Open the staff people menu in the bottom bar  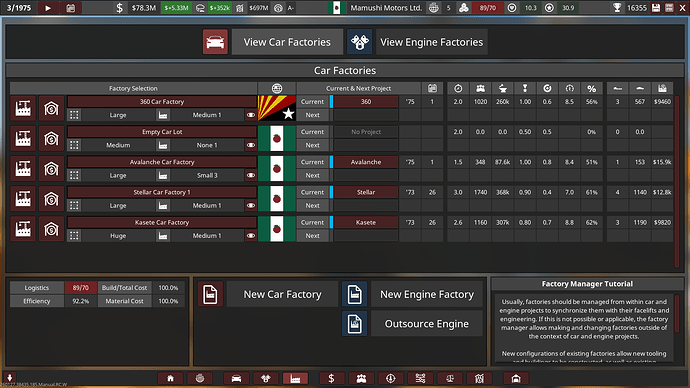361,378
